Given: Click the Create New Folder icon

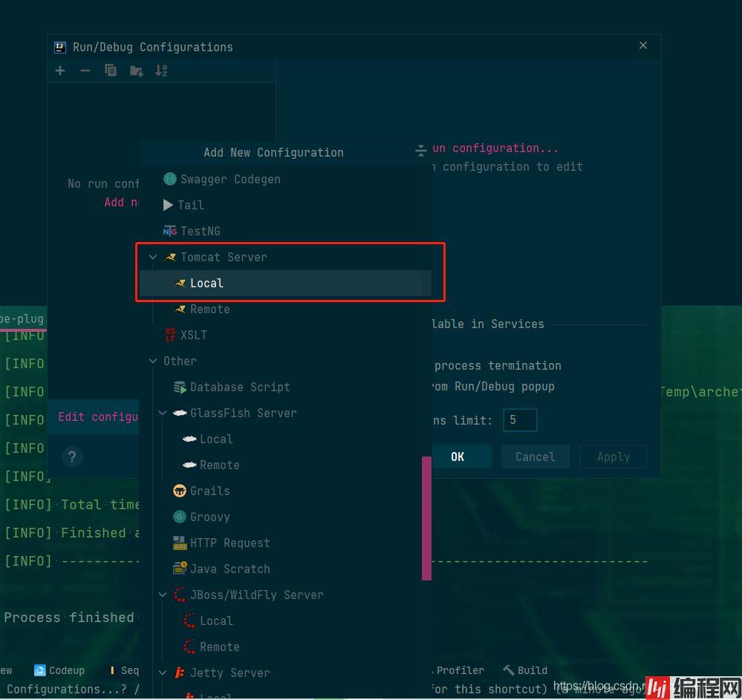Looking at the screenshot, I should tap(136, 71).
